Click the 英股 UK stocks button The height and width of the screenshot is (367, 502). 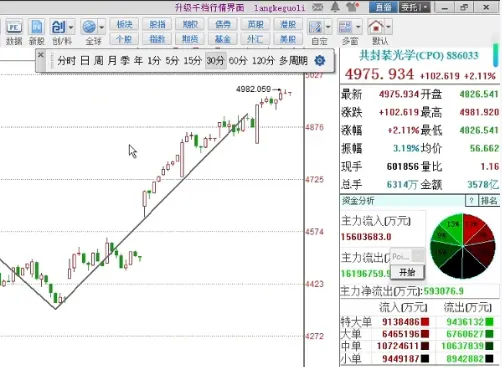pos(255,24)
